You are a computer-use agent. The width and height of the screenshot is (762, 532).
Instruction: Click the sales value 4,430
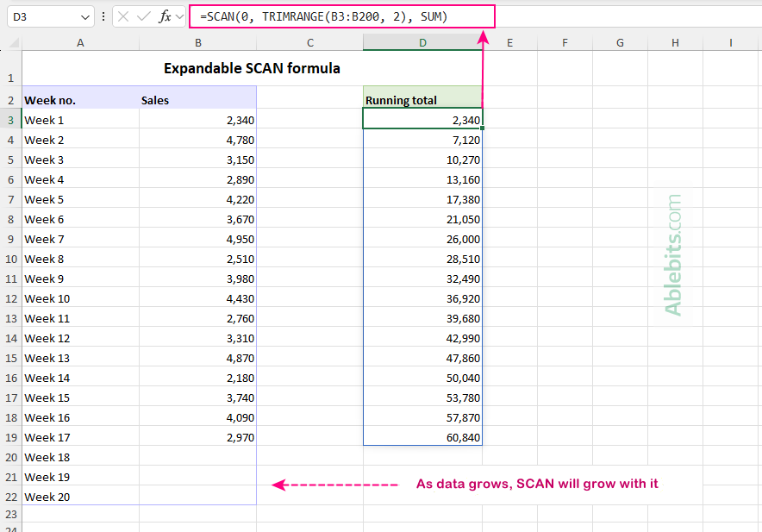pyautogui.click(x=197, y=298)
